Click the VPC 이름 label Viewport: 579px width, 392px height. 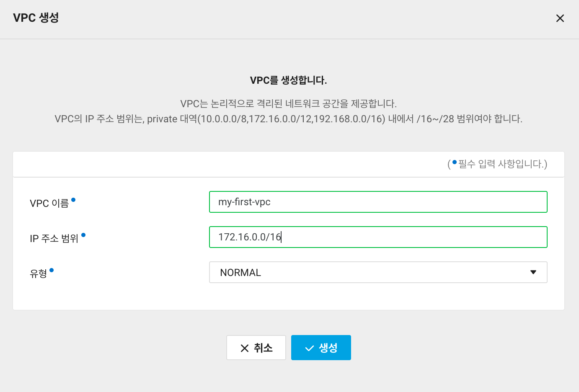point(49,204)
